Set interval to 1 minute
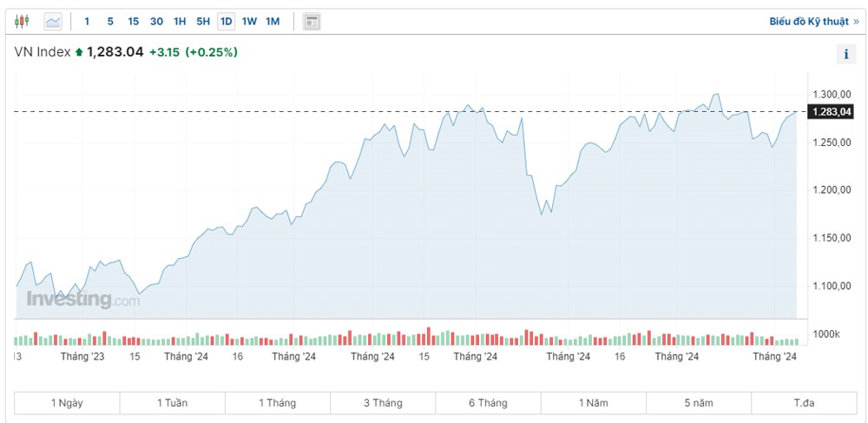Image resolution: width=868 pixels, height=423 pixels. pos(87,21)
